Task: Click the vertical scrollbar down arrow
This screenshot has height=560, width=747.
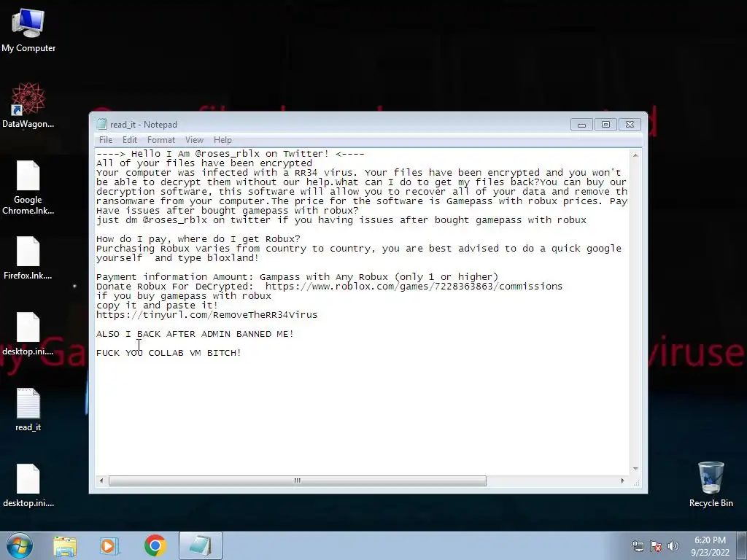Action: tap(635, 469)
